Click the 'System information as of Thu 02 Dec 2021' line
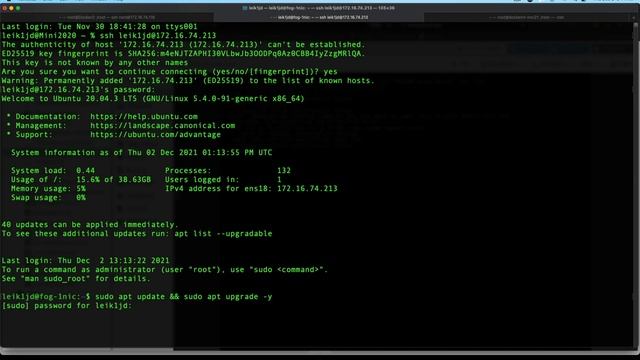Image resolution: width=640 pixels, height=360 pixels. tap(141, 153)
